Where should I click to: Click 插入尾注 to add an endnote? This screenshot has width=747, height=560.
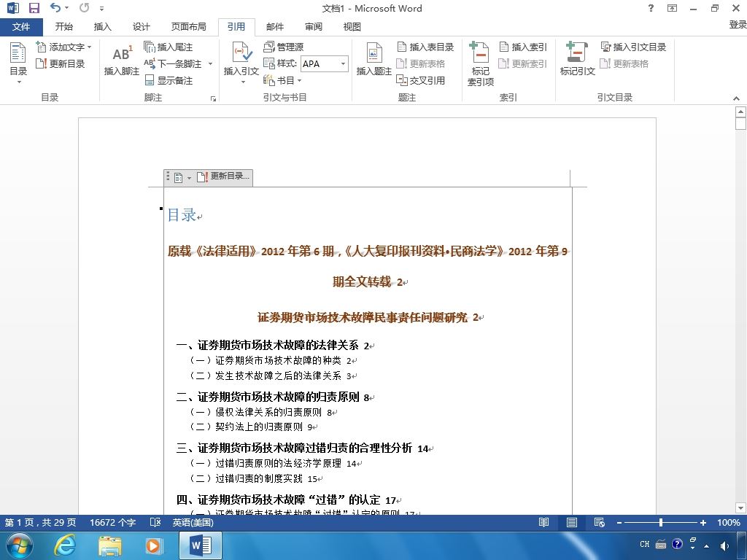pos(169,47)
